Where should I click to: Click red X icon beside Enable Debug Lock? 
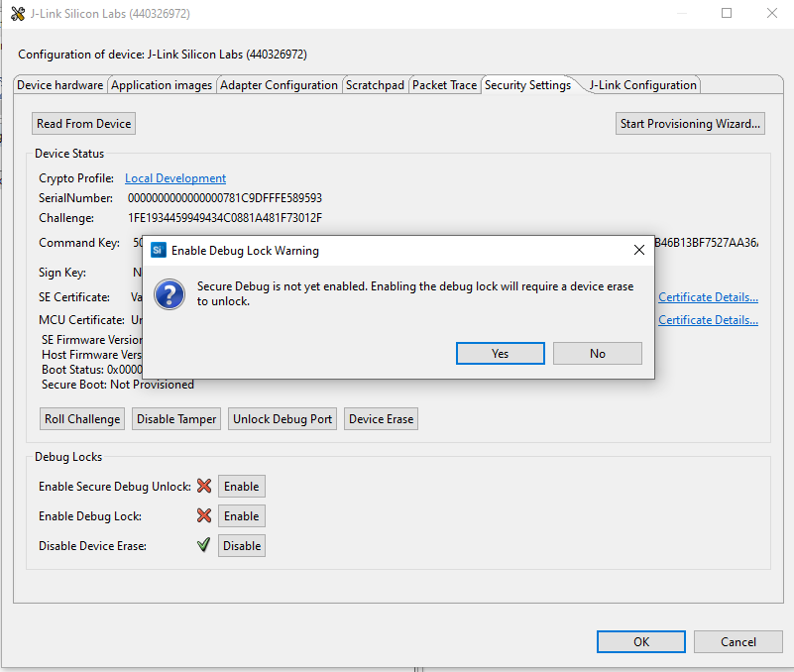click(203, 516)
